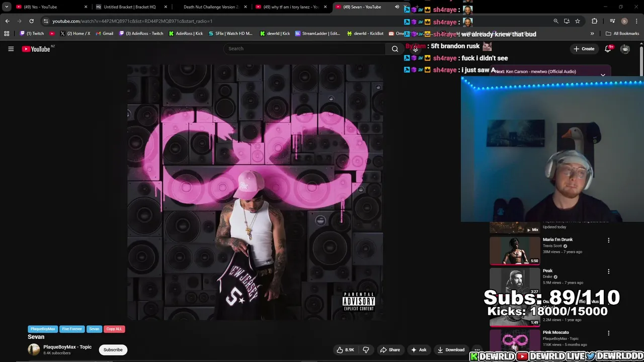Image resolution: width=644 pixels, height=362 pixels.
Task: Open the AdinRoss Kick bookmark
Action: [x=186, y=34]
